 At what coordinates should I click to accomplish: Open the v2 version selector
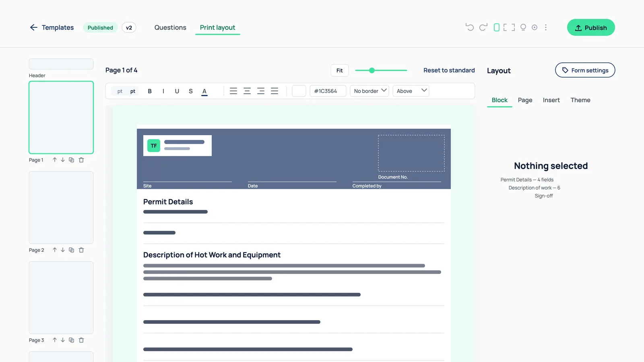tap(129, 27)
